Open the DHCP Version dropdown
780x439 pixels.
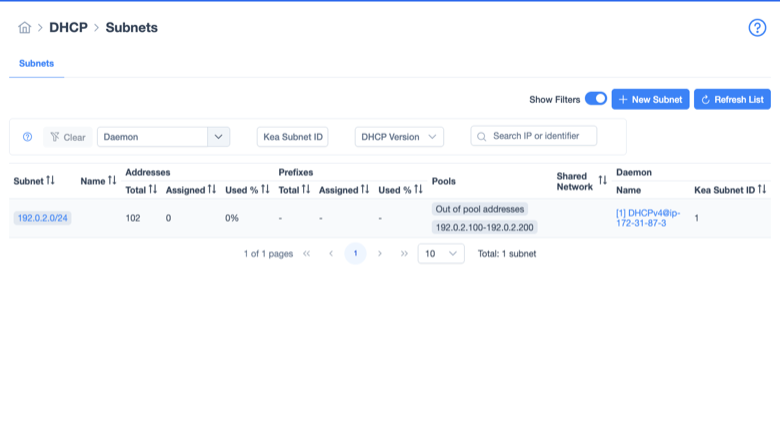click(x=399, y=137)
